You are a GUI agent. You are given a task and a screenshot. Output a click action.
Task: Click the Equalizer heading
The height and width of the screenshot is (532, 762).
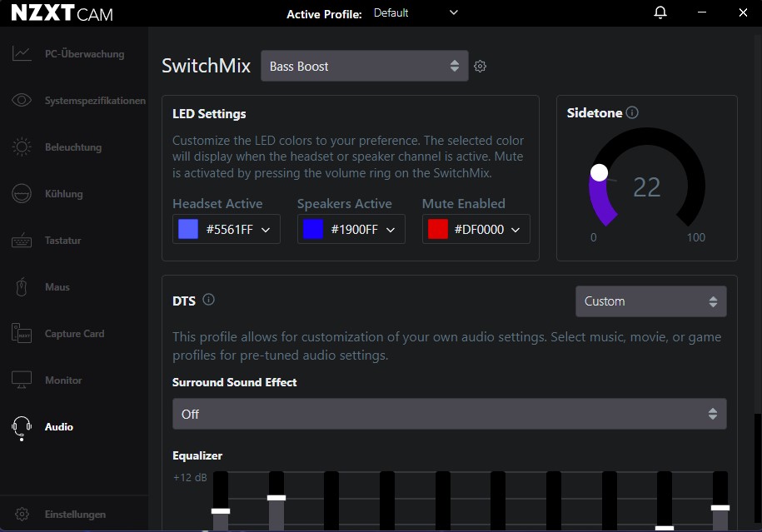[x=197, y=455]
